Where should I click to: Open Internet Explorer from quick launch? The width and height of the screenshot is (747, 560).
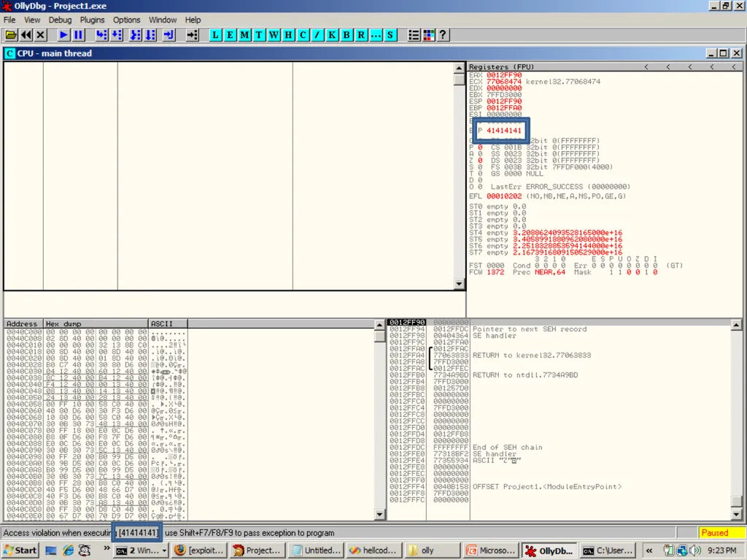68,551
